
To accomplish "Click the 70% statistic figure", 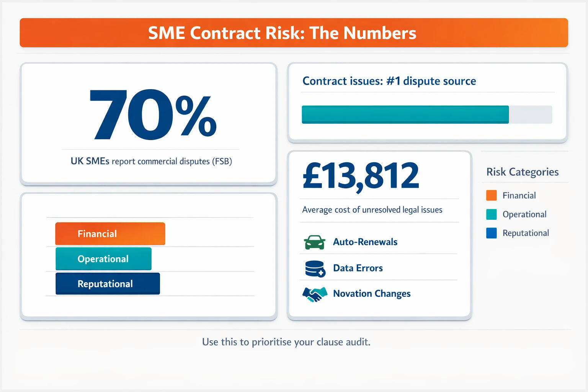I will click(x=154, y=114).
